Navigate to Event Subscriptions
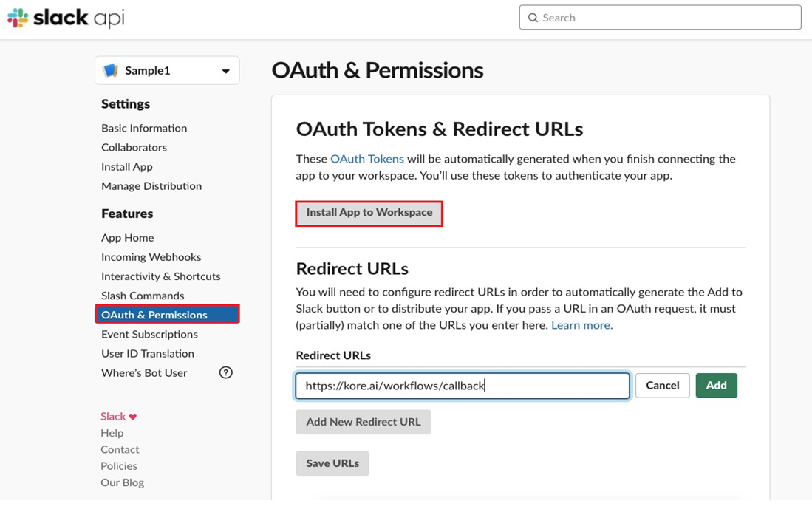Viewport: 812px width, 515px height. pyautogui.click(x=149, y=334)
